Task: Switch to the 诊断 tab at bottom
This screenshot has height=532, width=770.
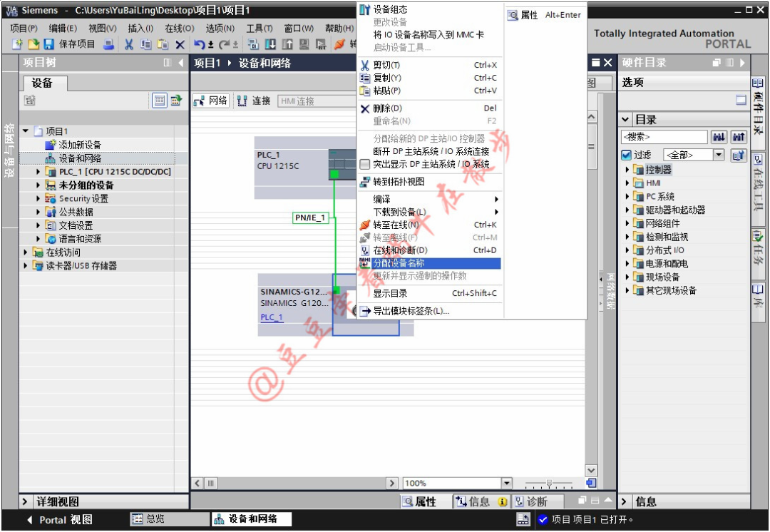Action: 535,502
